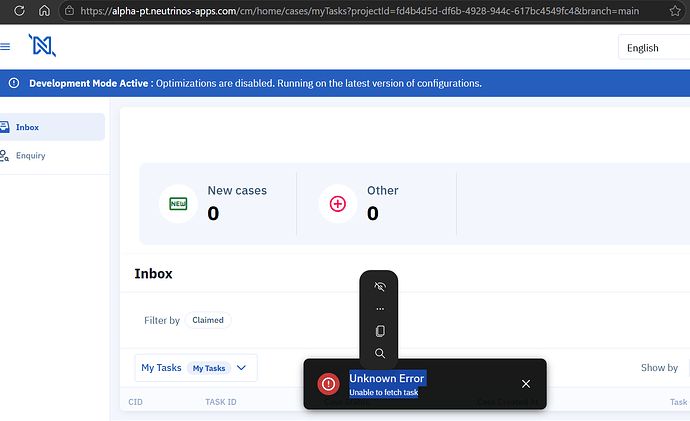Click the 'Development Mode Active' banner text
Screen dimensions: 690x421
pyautogui.click(x=89, y=83)
